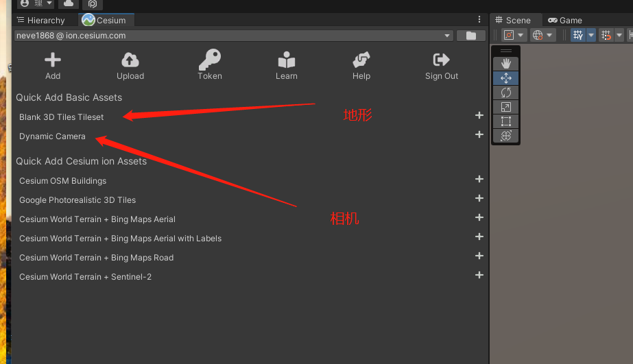This screenshot has width=633, height=364.
Task: Click the Cesium OSM Buildings row label
Action: pos(62,181)
